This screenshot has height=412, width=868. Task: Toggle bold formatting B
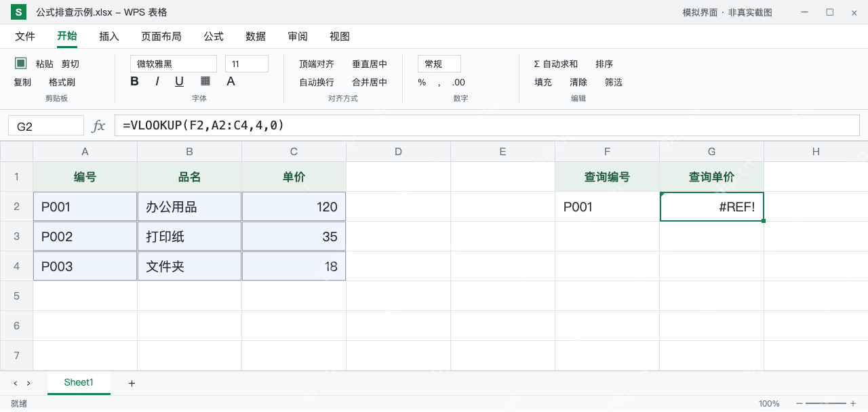click(134, 81)
